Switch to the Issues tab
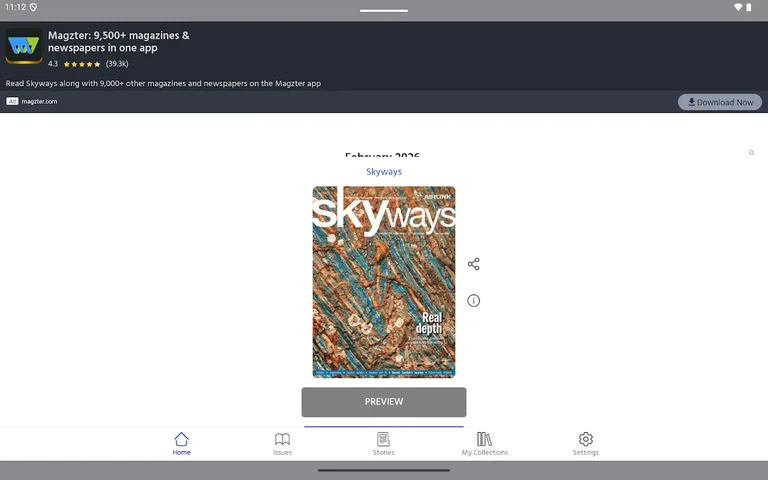This screenshot has width=768, height=480. pyautogui.click(x=283, y=443)
